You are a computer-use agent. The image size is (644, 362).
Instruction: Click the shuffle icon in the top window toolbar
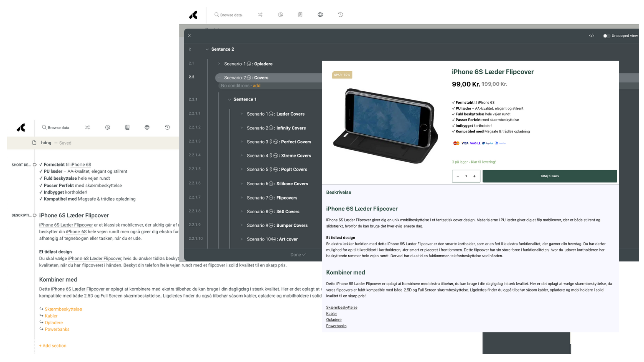(x=260, y=15)
